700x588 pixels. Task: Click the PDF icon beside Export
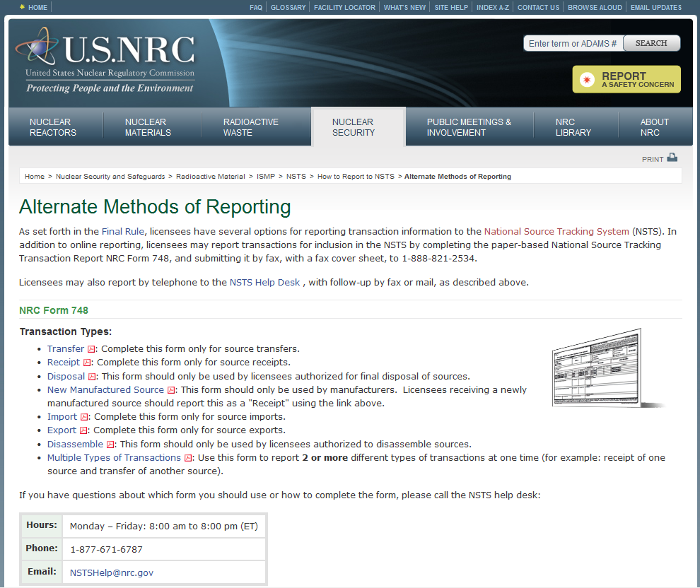[83, 430]
